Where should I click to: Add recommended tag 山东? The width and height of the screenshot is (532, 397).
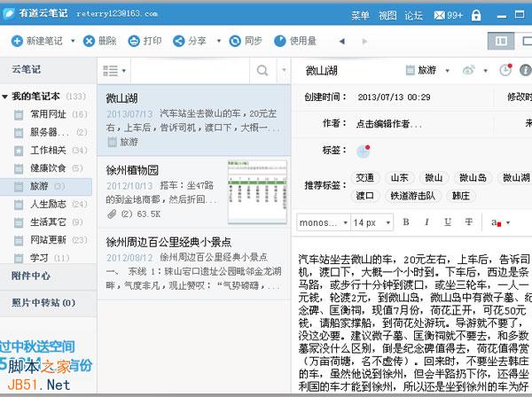point(399,178)
